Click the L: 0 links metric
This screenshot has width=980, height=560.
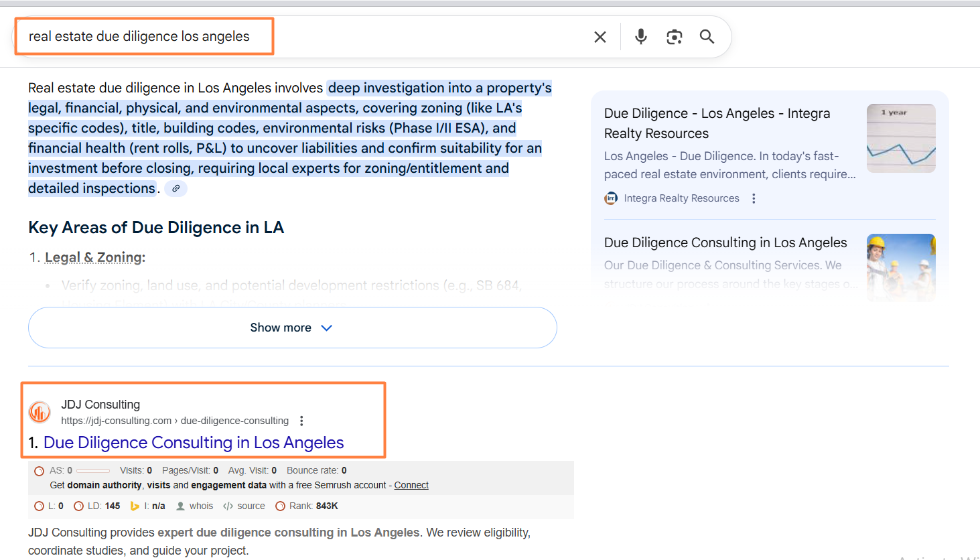(x=49, y=506)
